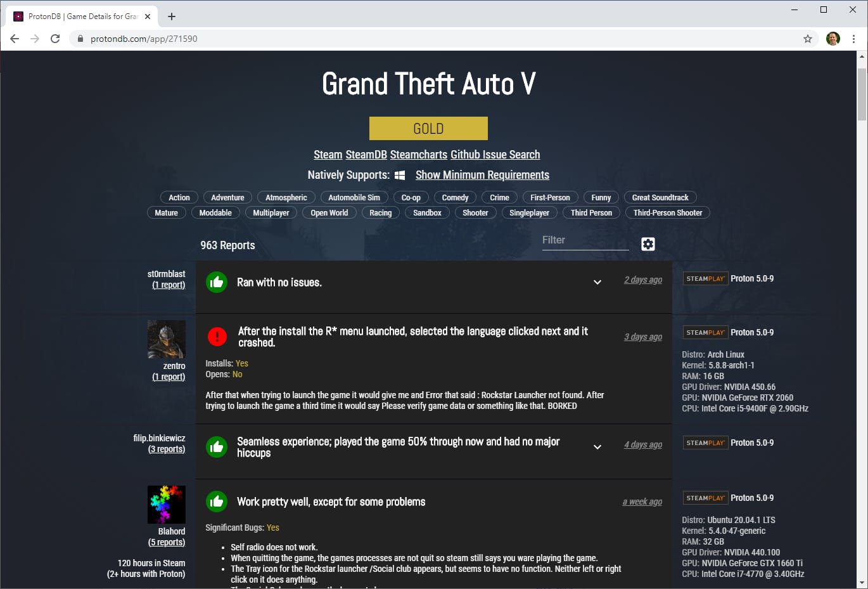This screenshot has width=868, height=589.
Task: Open a new browser tab
Action: pos(171,16)
